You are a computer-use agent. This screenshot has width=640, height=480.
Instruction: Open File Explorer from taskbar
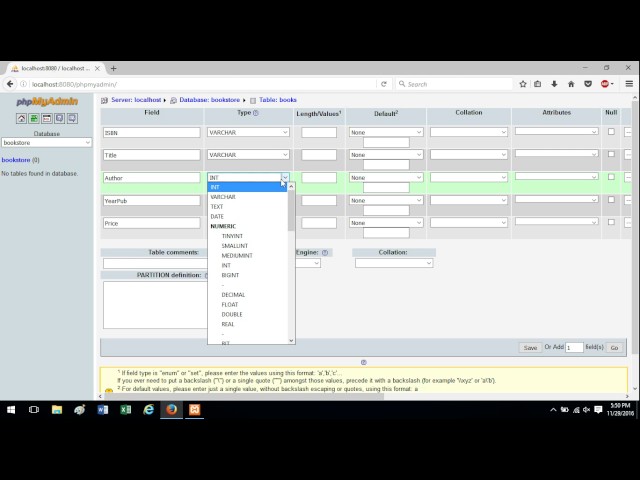tap(57, 409)
